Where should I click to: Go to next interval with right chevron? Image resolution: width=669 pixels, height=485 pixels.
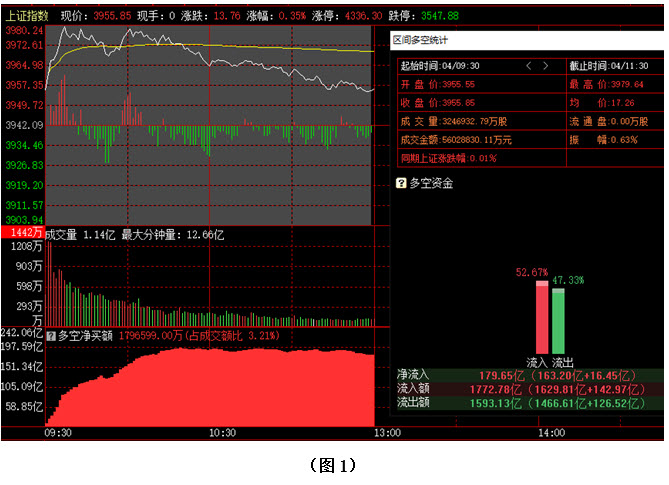(x=546, y=66)
